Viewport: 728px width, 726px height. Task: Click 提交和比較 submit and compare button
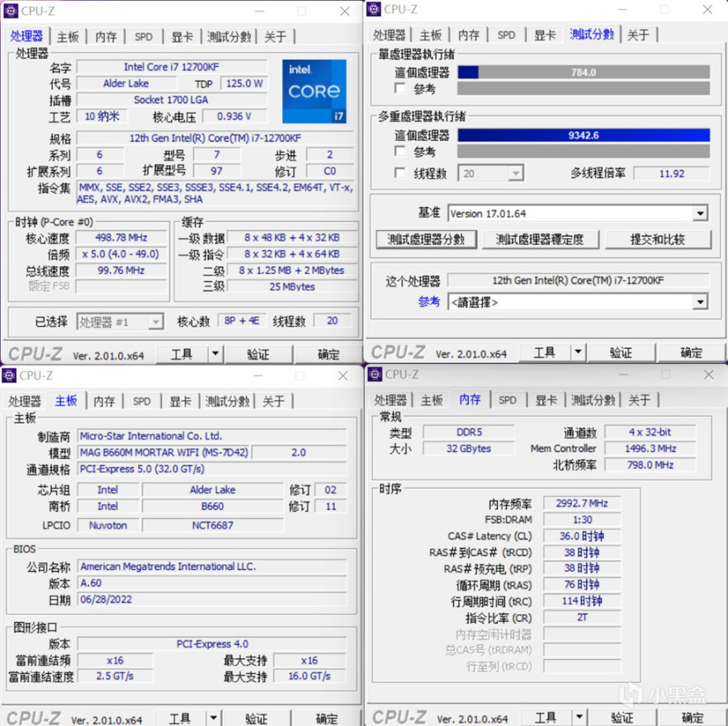(658, 239)
